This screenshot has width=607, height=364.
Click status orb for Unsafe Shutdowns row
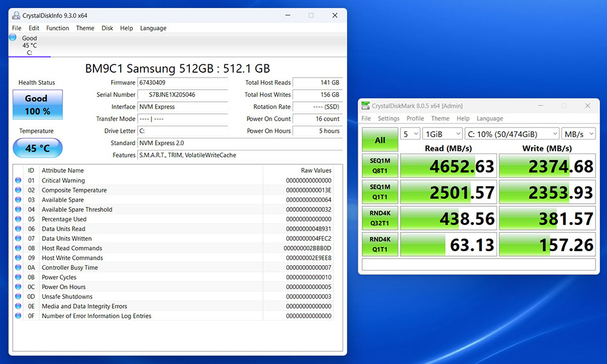18,296
